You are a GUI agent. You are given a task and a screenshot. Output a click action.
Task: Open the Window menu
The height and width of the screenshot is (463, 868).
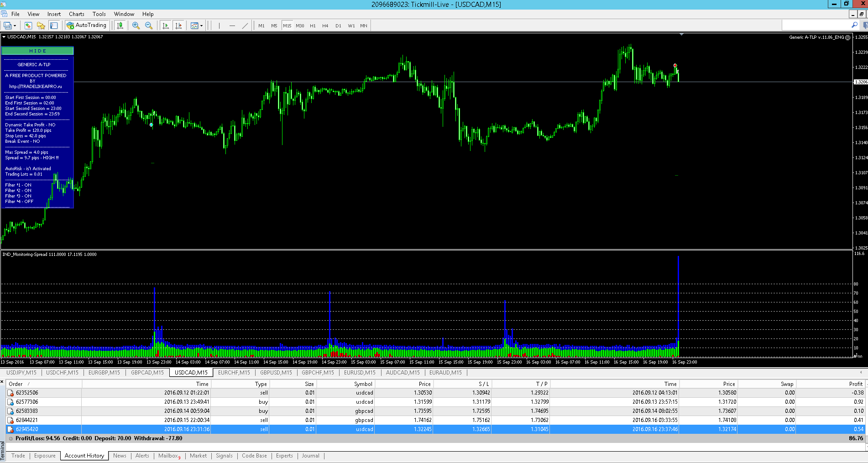[x=124, y=14]
